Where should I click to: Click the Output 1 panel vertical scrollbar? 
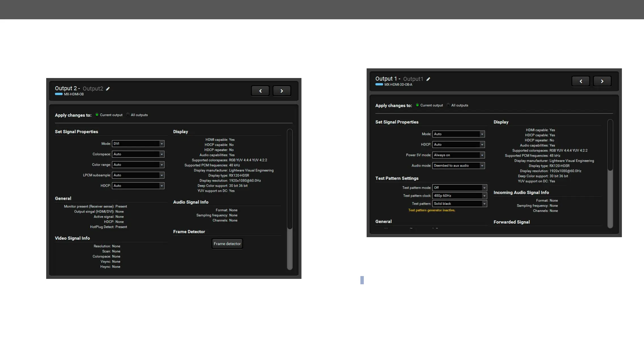pyautogui.click(x=610, y=145)
